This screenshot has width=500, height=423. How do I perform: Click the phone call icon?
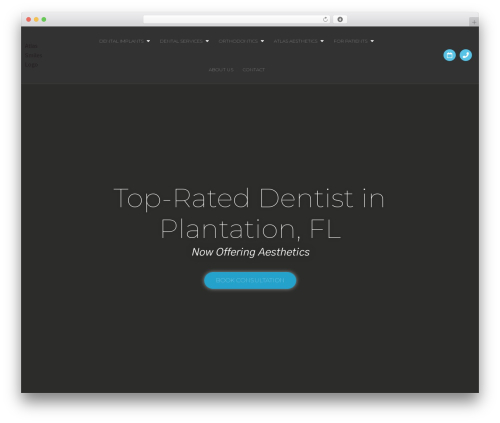(x=466, y=55)
